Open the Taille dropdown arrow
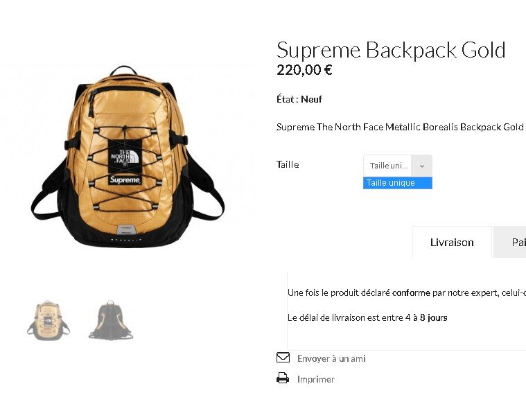526x420 pixels. [421, 166]
